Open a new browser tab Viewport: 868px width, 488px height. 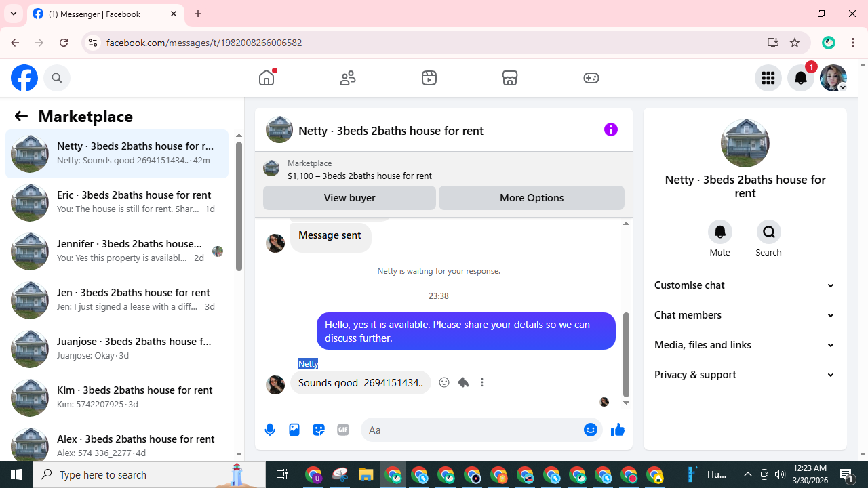(x=198, y=14)
